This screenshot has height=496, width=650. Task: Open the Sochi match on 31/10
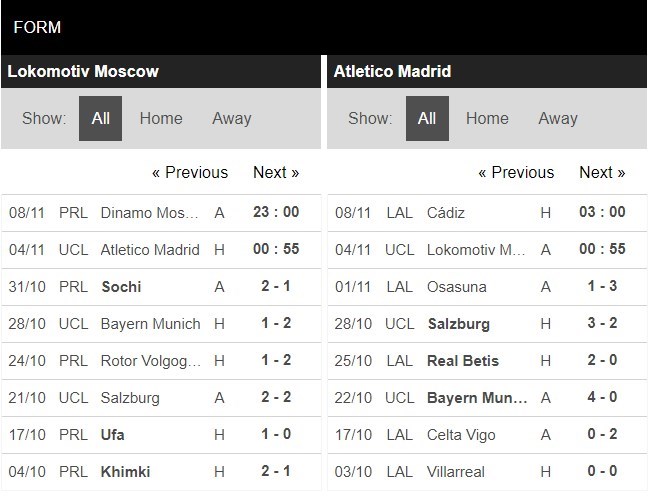tap(121, 287)
